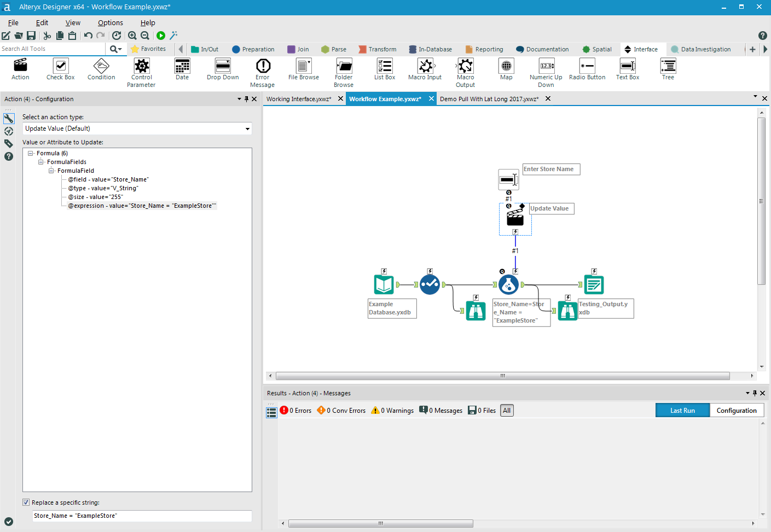Open the Update Value (Default) action type dropdown
This screenshot has width=771, height=532.
pyautogui.click(x=247, y=128)
